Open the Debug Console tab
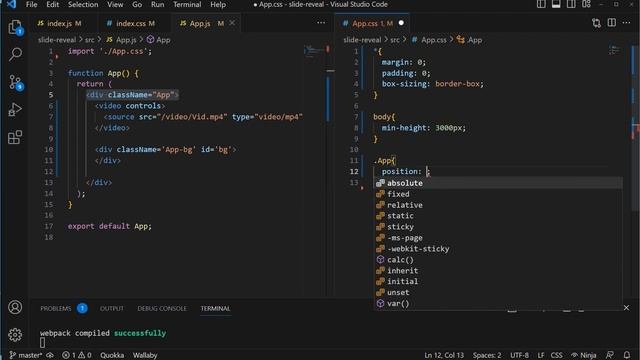The width and height of the screenshot is (640, 360). [x=162, y=308]
